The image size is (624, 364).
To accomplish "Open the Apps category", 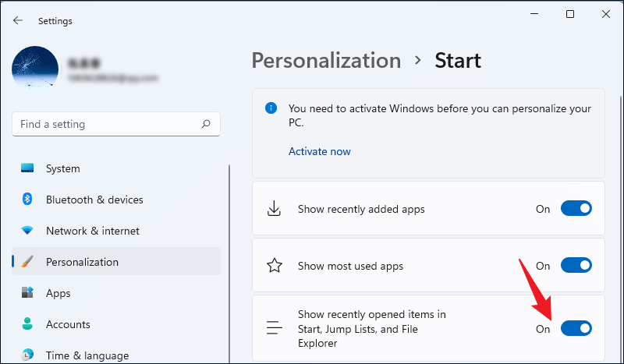I will click(116, 293).
